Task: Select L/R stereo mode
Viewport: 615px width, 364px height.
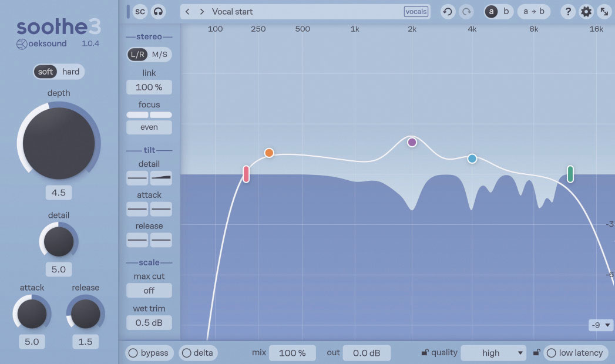Action: [x=137, y=55]
